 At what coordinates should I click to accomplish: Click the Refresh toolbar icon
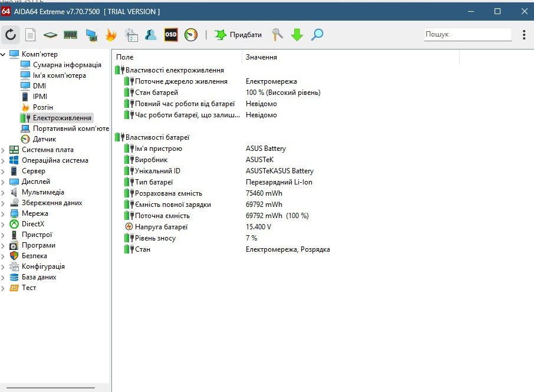tap(11, 35)
